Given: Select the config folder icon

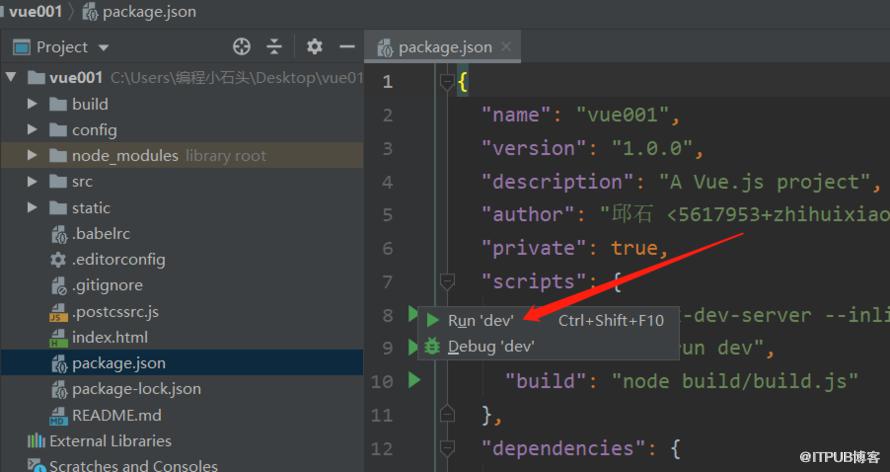Looking at the screenshot, I should pos(58,130).
